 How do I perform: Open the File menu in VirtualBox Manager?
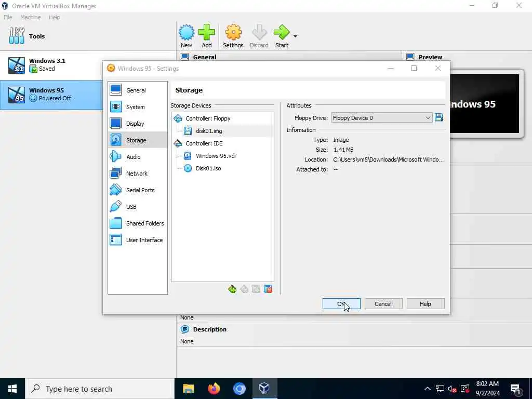pos(8,17)
